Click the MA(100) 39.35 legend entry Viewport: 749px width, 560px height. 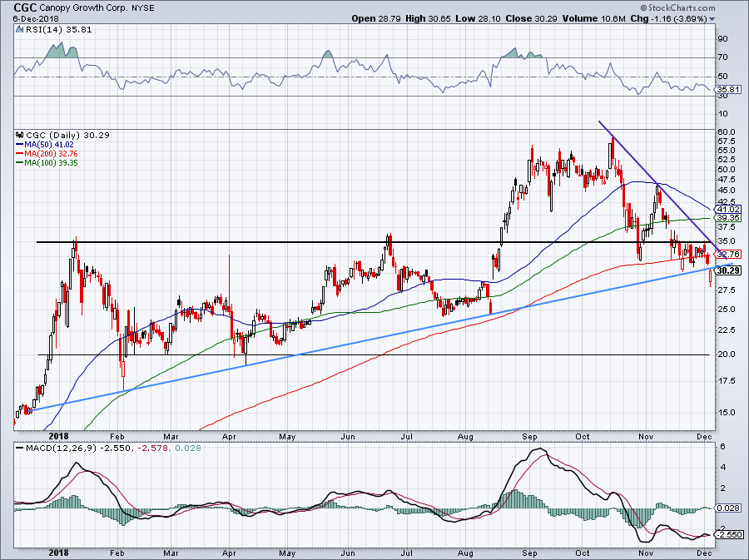[x=47, y=163]
